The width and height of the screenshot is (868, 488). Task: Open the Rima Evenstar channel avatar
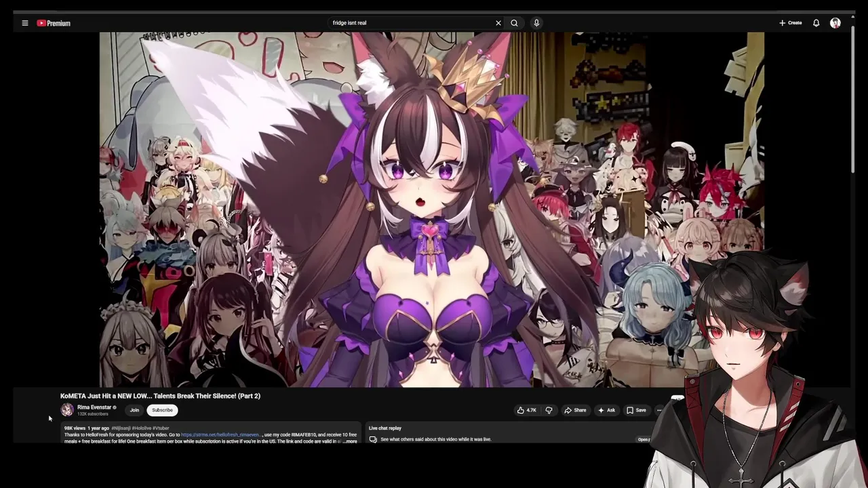pyautogui.click(x=67, y=410)
